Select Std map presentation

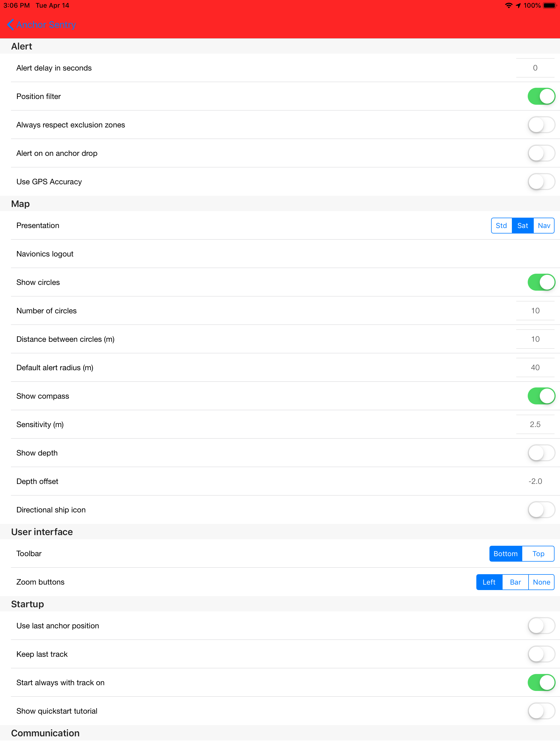coord(501,225)
